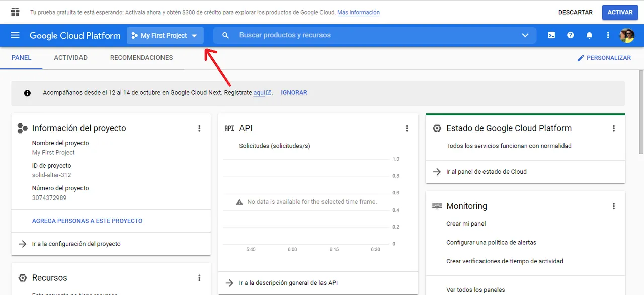The width and height of the screenshot is (644, 295).
Task: Select project ID text solid-altar-312
Action: (x=51, y=175)
